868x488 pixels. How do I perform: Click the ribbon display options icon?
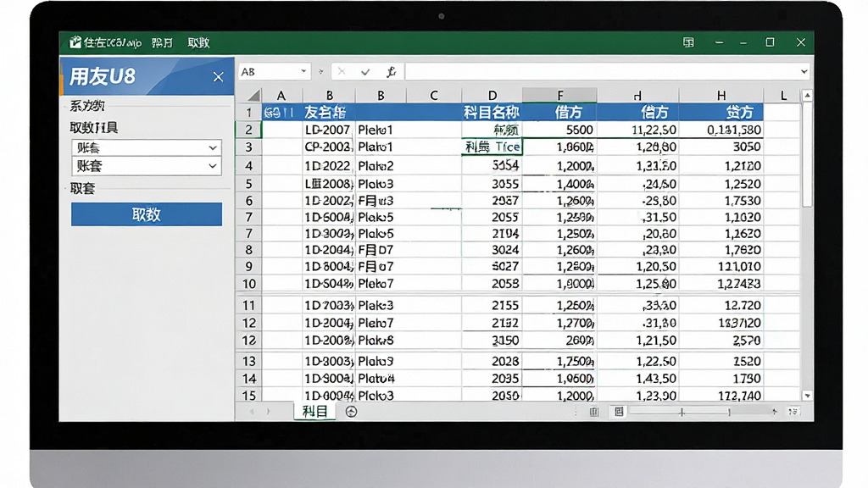688,42
